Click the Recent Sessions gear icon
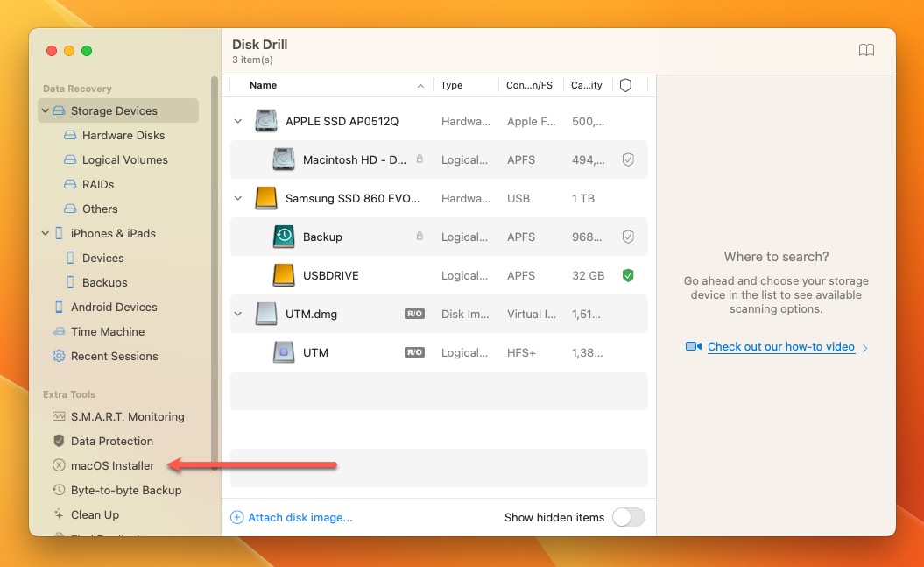 (x=59, y=356)
